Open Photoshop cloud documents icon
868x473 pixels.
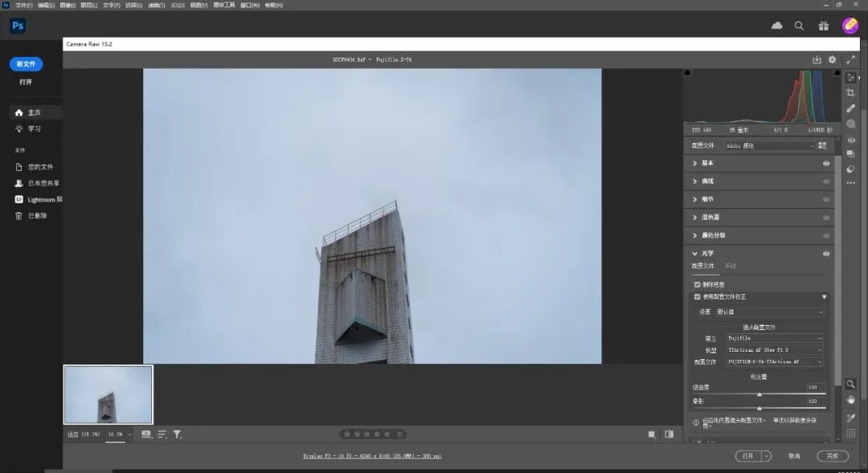click(x=777, y=26)
